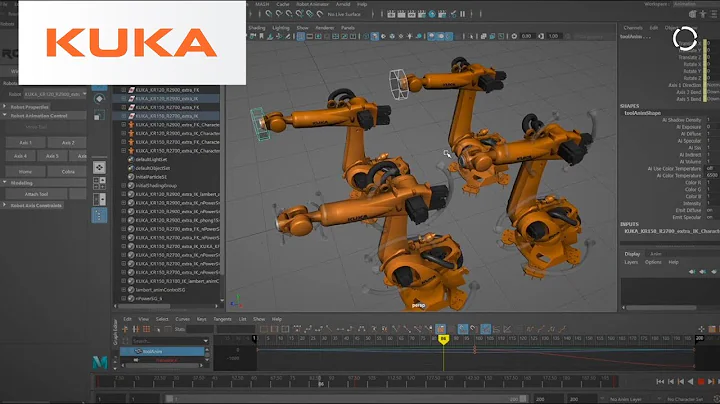Select toolAnim in the graph editor outliner
This screenshot has width=720, height=404.
[x=162, y=351]
